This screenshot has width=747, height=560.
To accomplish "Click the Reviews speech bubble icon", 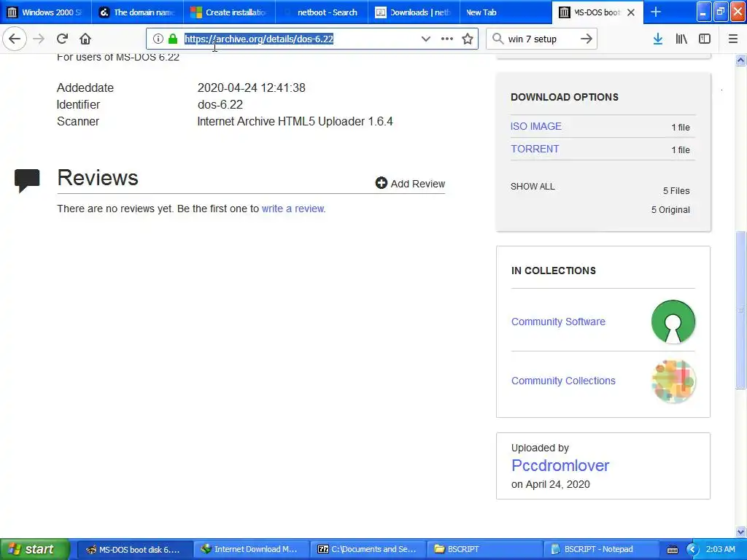I will click(x=27, y=180).
